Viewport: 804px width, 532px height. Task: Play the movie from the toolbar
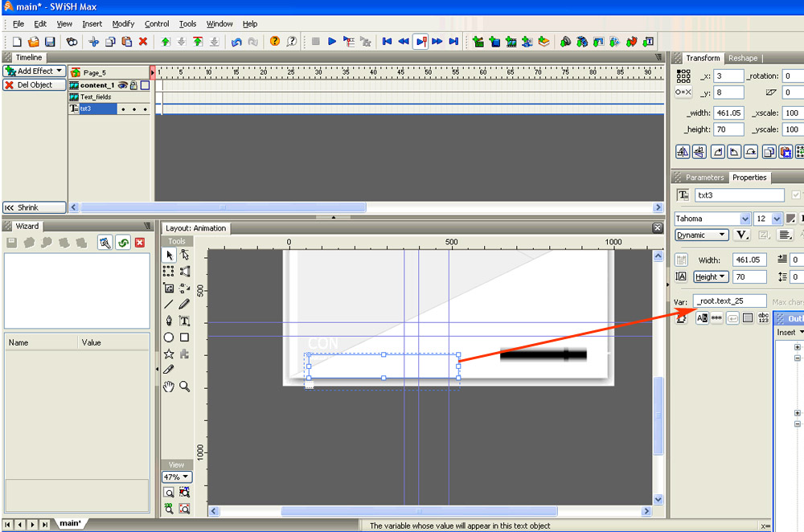pyautogui.click(x=332, y=41)
